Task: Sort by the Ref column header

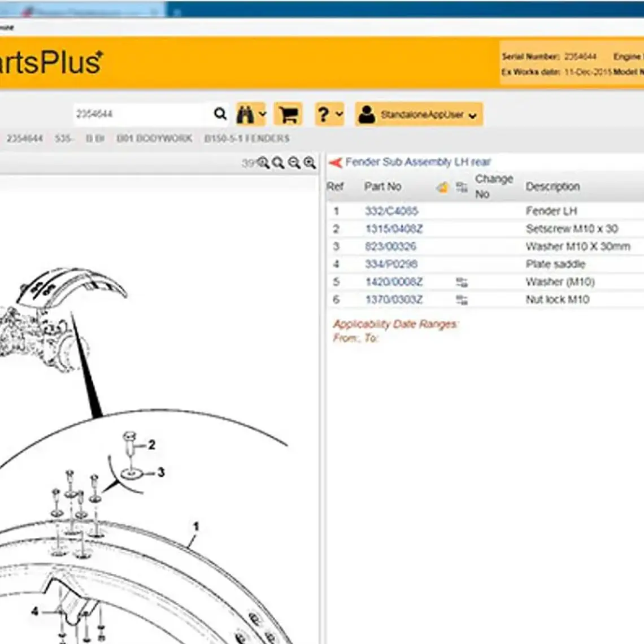Action: [335, 186]
